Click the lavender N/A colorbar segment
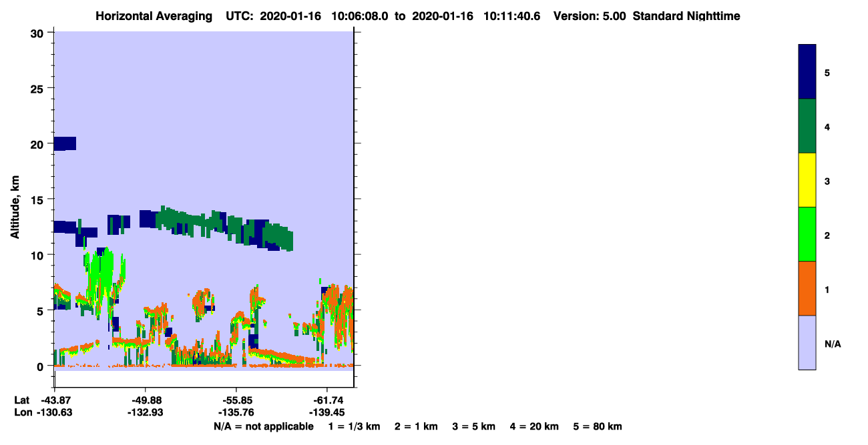Viewport: 868px width, 445px height. click(807, 342)
